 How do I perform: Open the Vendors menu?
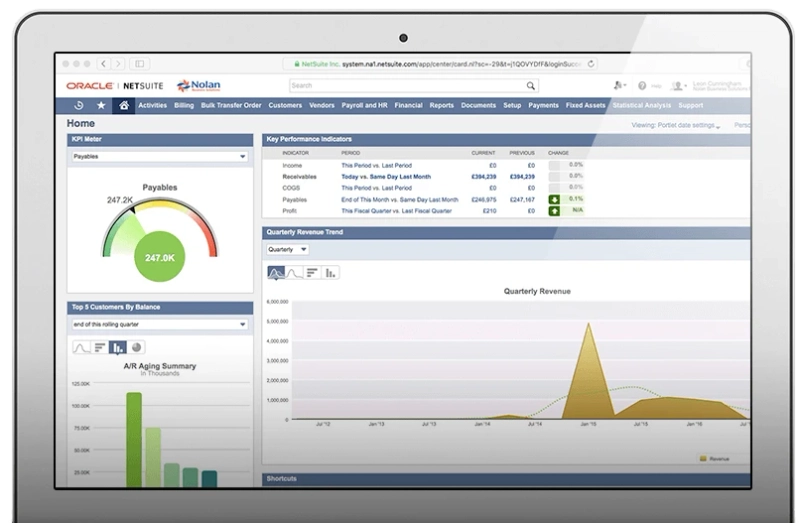click(x=322, y=106)
